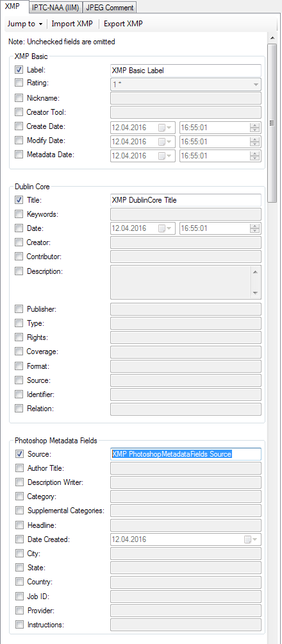The height and width of the screenshot is (644, 282).
Task: Tick the Identifier checkbox
Action: pyautogui.click(x=19, y=394)
